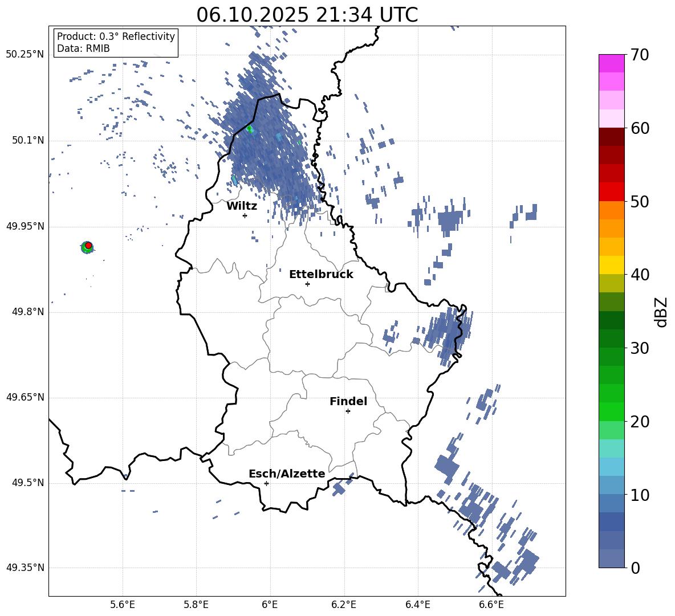Viewport: 675px width, 616px height.
Task: Pick the yellow colorbar segment above 40
Action: (611, 265)
